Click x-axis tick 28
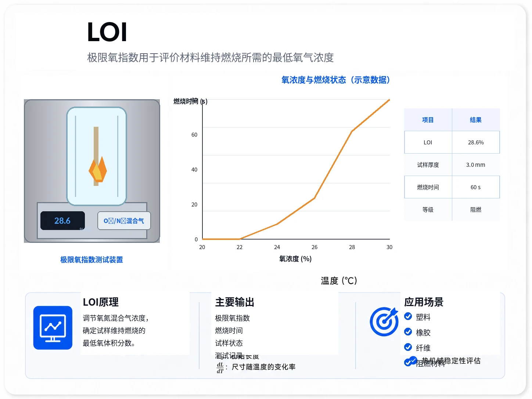This screenshot has height=399, width=532. point(352,247)
